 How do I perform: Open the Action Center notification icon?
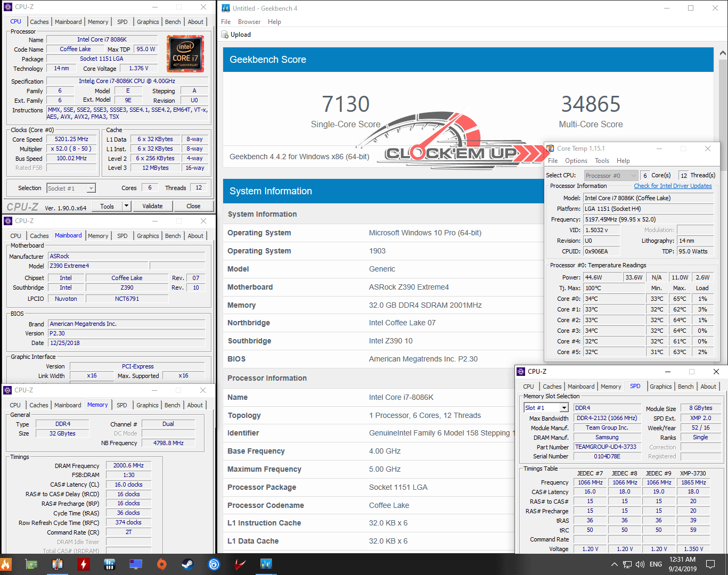[x=710, y=564]
